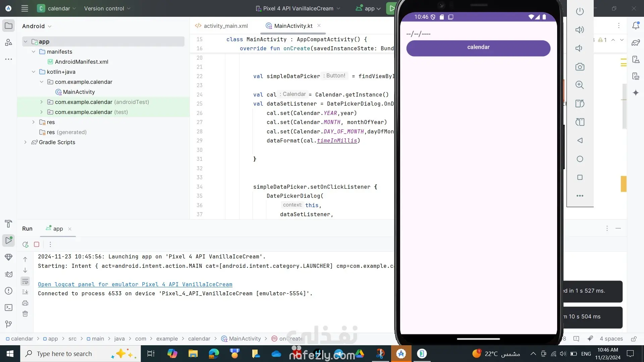Toggle soft-wrap in Run console
This screenshot has height=362, width=644.
(x=25, y=281)
